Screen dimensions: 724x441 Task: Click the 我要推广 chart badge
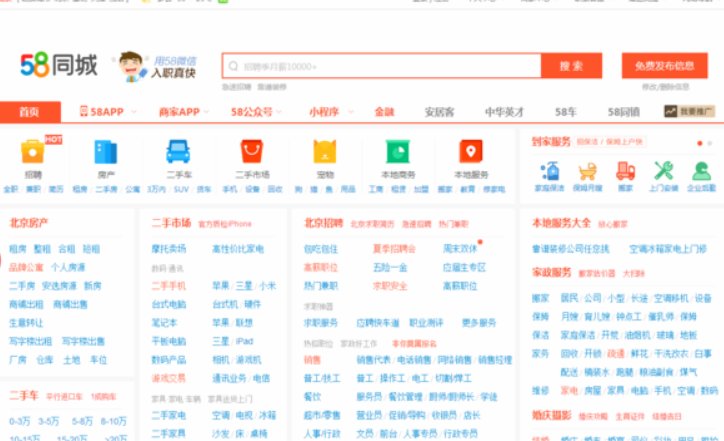[x=689, y=111]
